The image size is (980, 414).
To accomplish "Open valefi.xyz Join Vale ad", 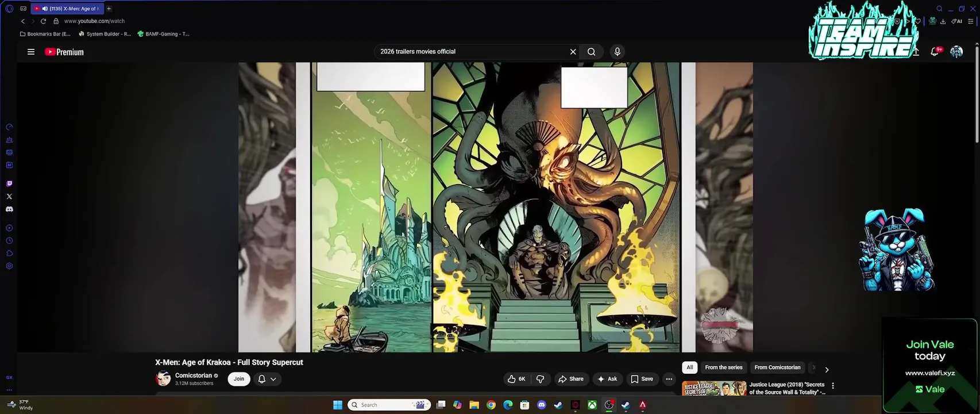I will click(x=930, y=366).
